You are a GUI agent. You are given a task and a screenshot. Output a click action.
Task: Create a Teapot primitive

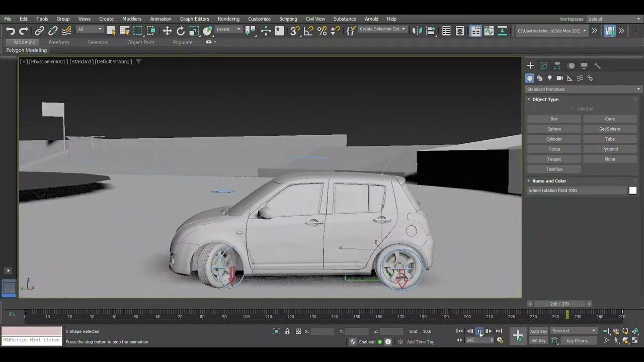554,159
